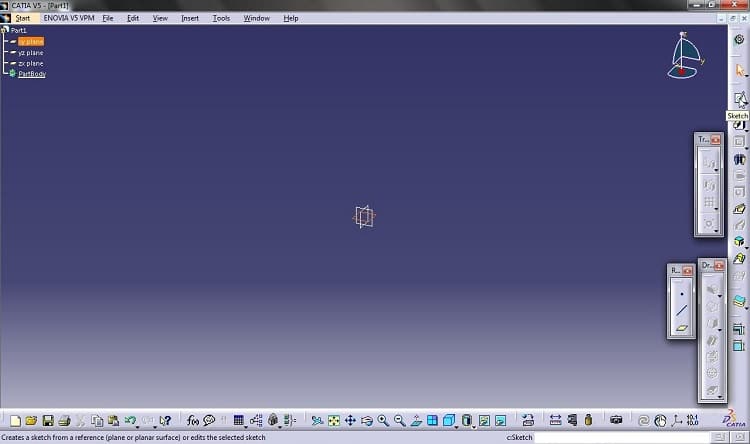The image size is (750, 444).
Task: Click the compass in the viewport
Action: tap(685, 55)
